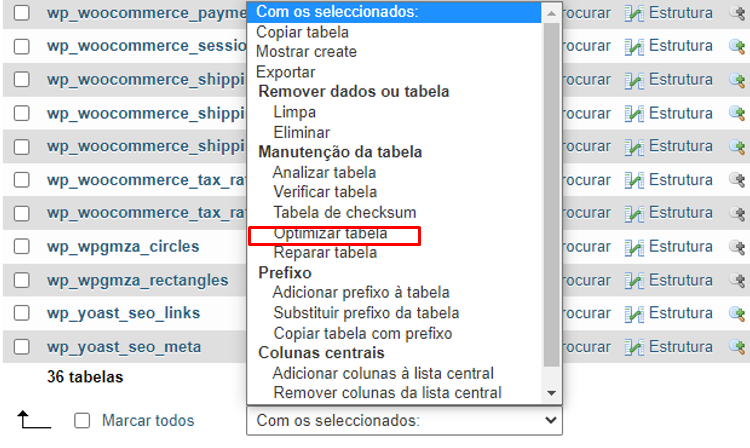Screen dimensions: 750x448
Task: Click Estrutura icon in wp_wpgmza_rectangles row
Action: (x=634, y=280)
